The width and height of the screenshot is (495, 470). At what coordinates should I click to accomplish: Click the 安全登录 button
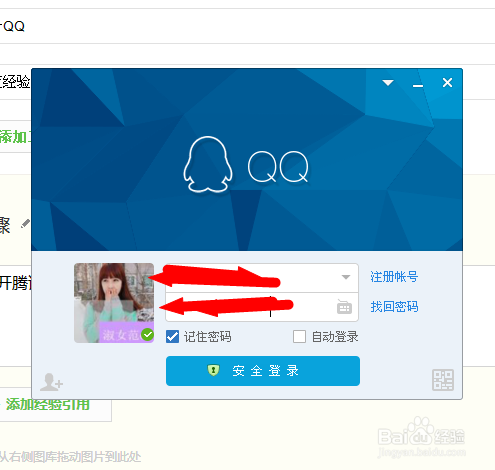click(x=263, y=371)
